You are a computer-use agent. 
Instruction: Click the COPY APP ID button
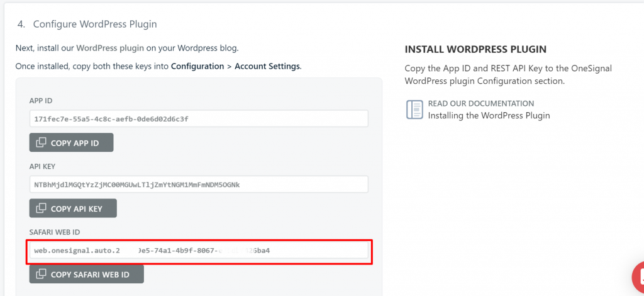point(71,143)
